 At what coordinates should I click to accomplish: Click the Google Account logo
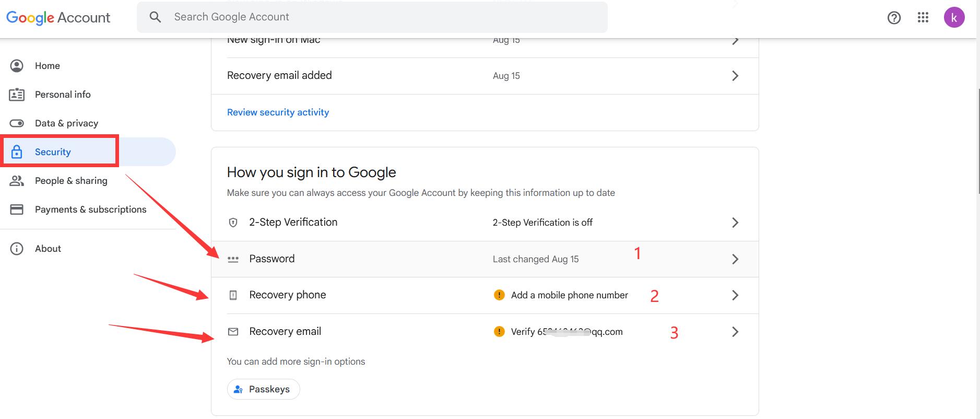pos(58,18)
